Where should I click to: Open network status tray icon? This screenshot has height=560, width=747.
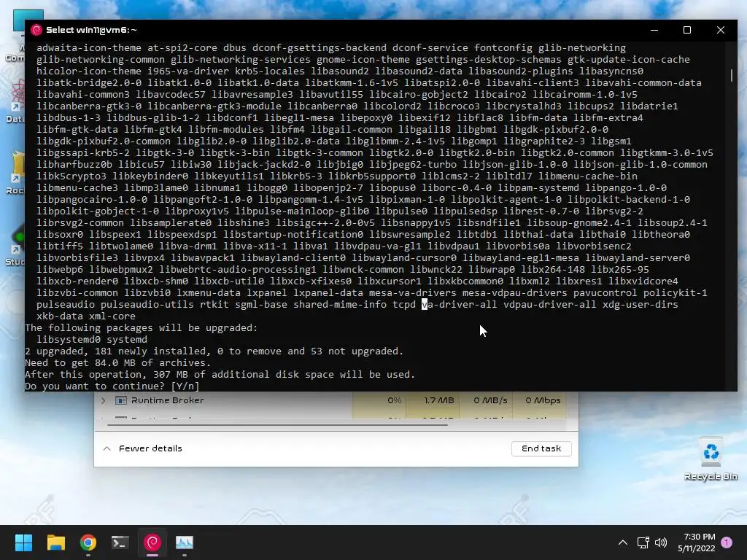pyautogui.click(x=643, y=542)
